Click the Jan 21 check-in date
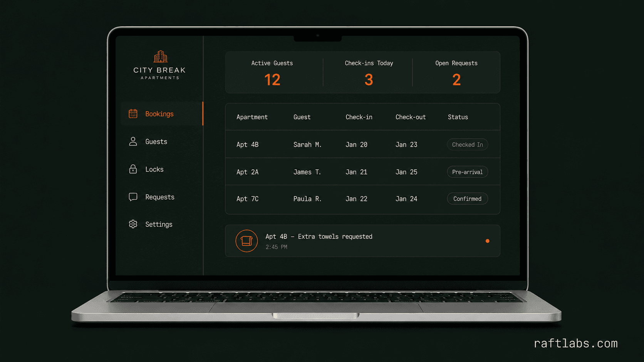This screenshot has width=644, height=362. click(x=356, y=172)
